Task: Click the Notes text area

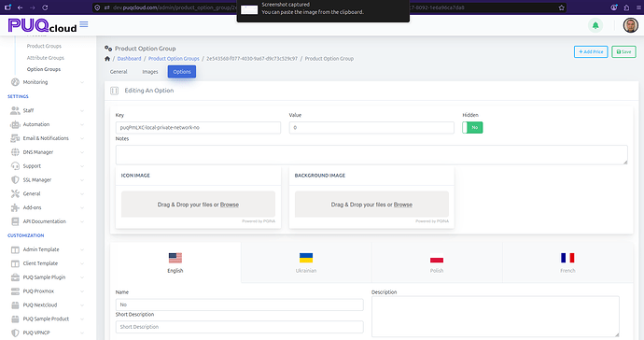Action: click(371, 155)
